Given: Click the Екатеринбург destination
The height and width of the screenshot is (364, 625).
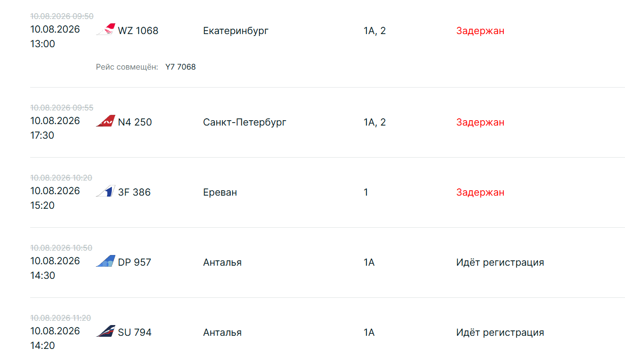Looking at the screenshot, I should pyautogui.click(x=236, y=31).
